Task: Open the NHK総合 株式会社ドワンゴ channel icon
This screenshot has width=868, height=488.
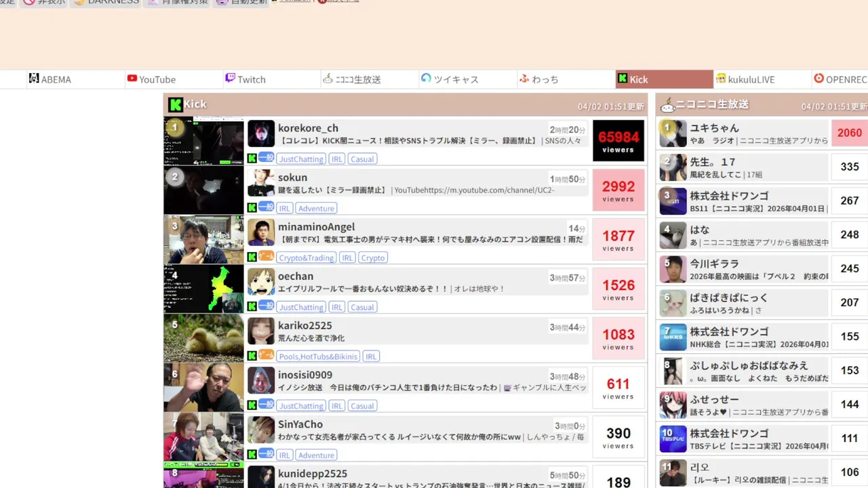Action: coord(673,337)
